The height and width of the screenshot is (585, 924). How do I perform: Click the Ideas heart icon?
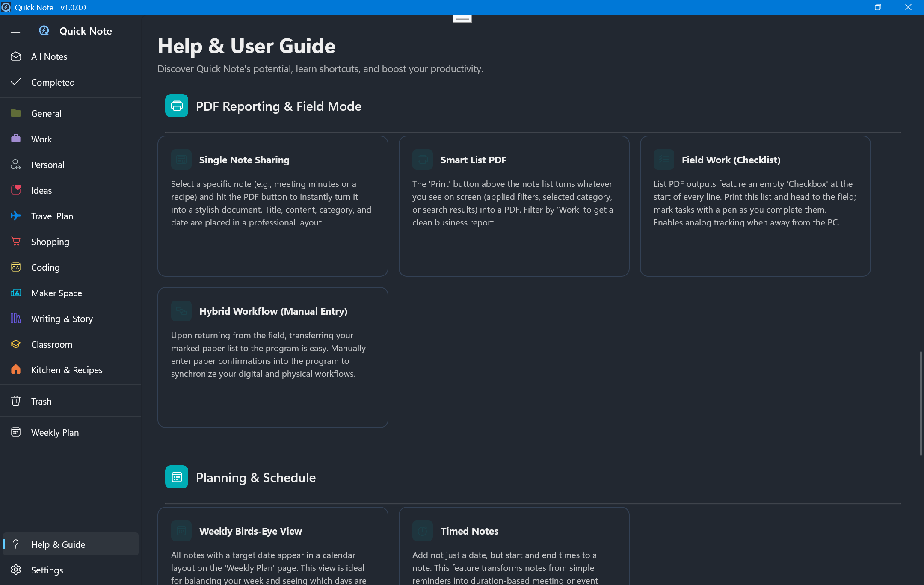16,190
